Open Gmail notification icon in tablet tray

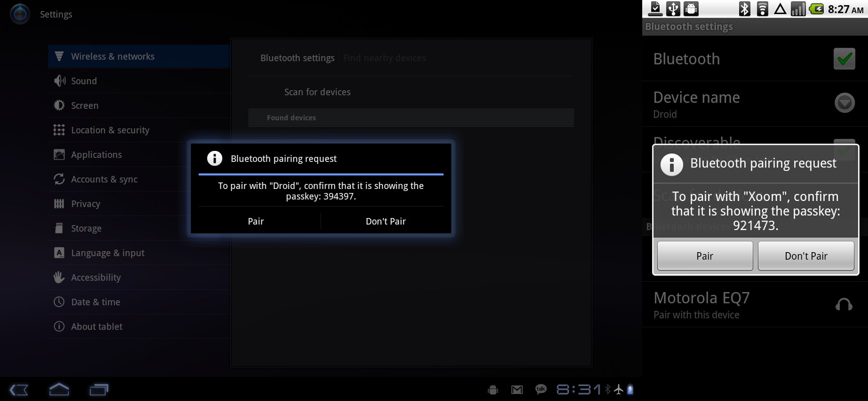517,389
